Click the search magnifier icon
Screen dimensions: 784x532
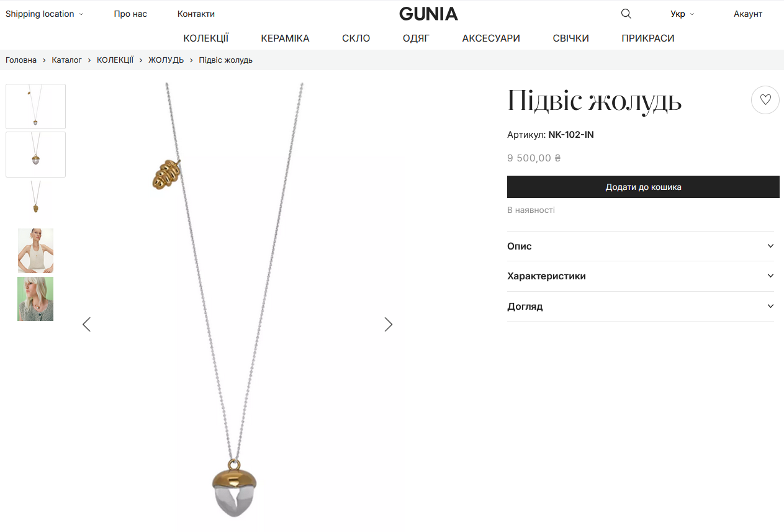(x=626, y=14)
